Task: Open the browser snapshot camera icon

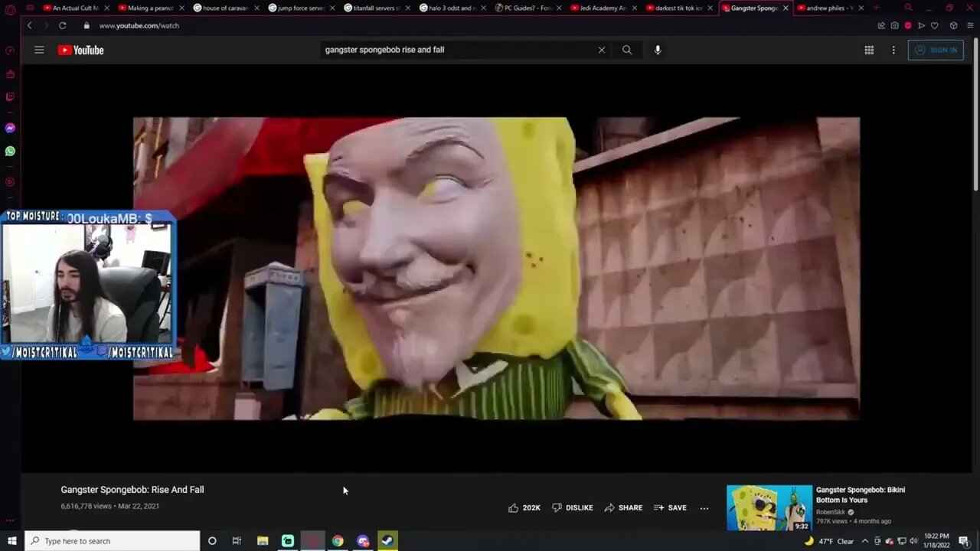Action: point(894,25)
